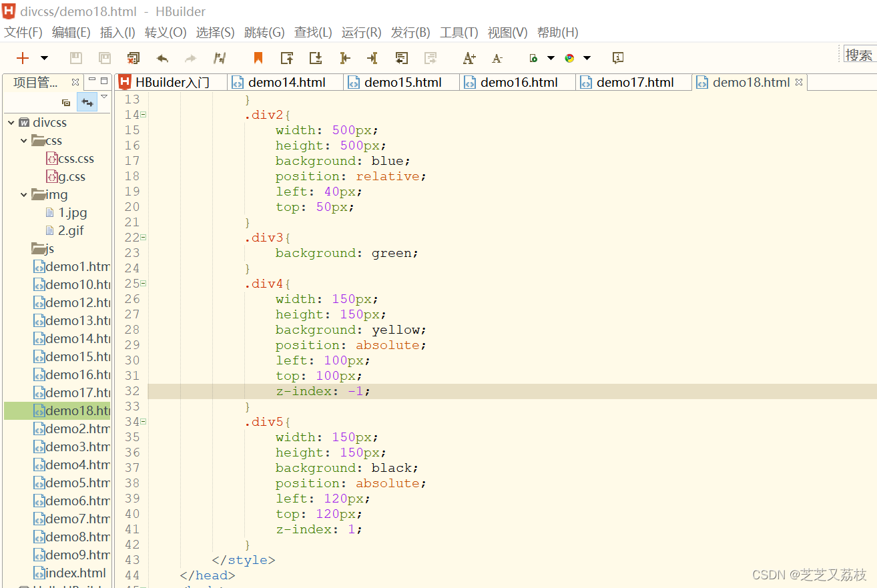Click the go to line start icon
This screenshot has width=877, height=588.
point(344,58)
